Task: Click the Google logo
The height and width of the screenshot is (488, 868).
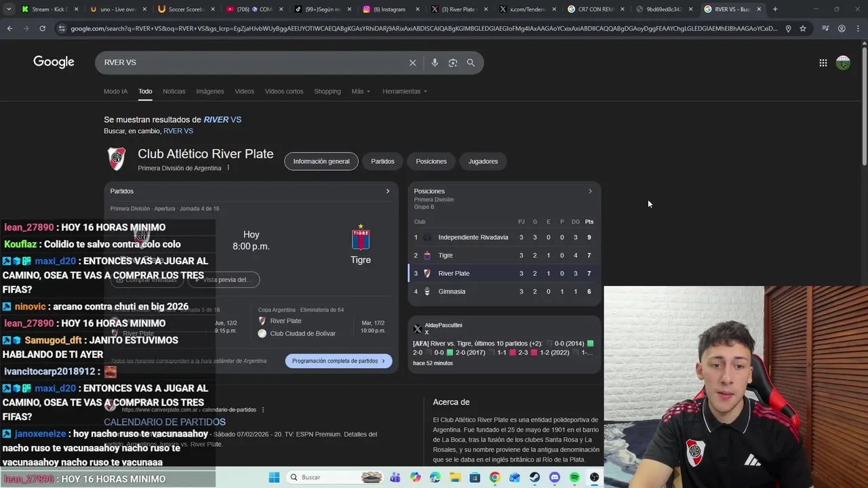Action: [54, 62]
